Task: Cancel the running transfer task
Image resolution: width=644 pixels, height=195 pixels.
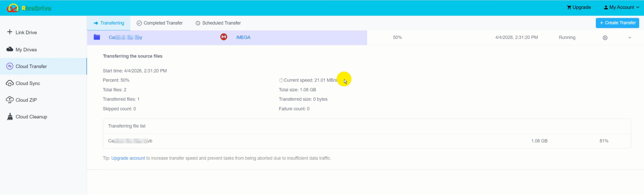Action: (x=605, y=38)
